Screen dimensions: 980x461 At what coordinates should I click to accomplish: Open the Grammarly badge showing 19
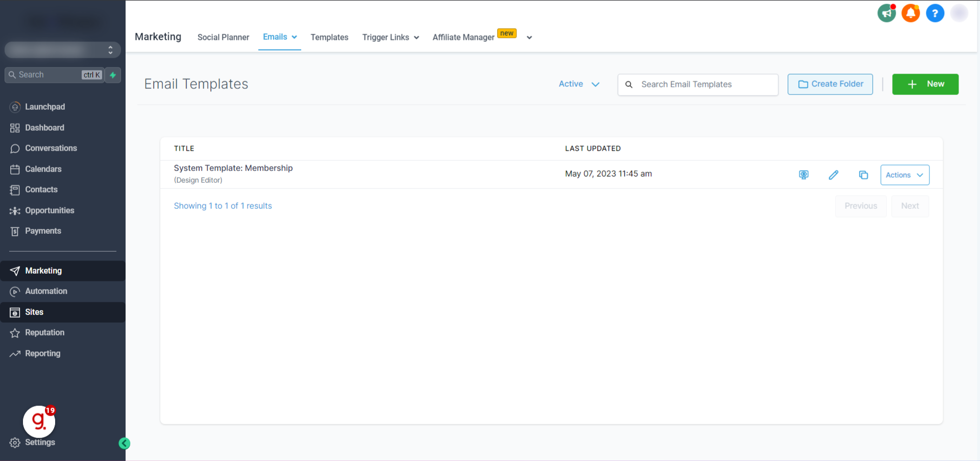(39, 421)
